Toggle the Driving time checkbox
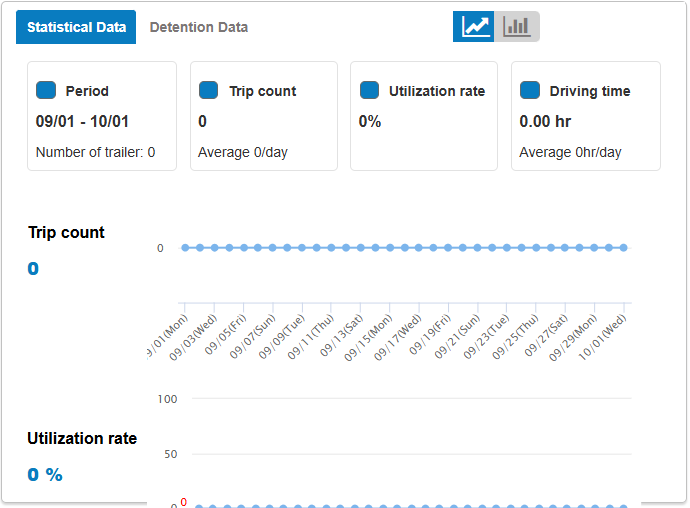690x508 pixels. click(530, 90)
